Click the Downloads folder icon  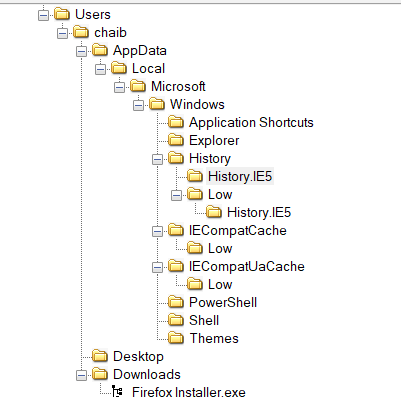pyautogui.click(x=100, y=374)
